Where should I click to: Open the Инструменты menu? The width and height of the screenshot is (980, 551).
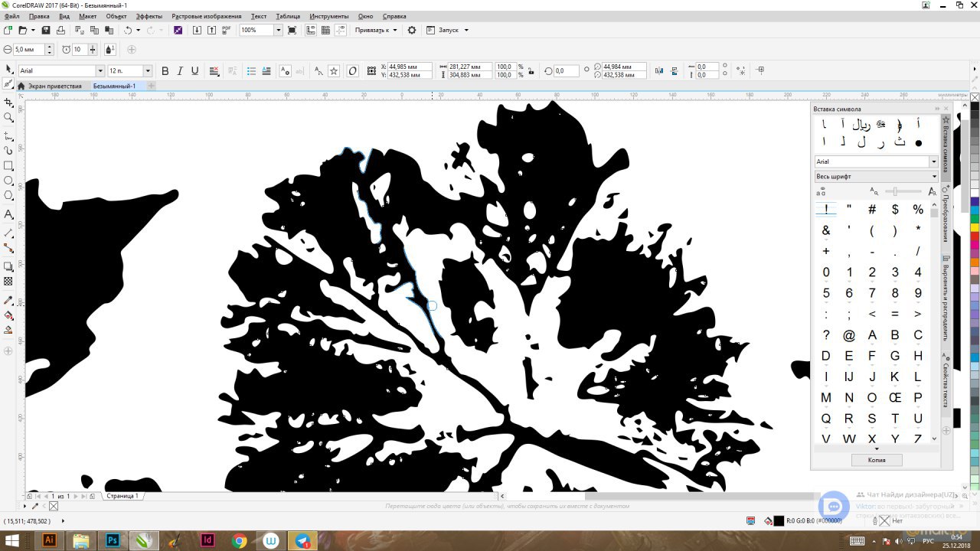(x=328, y=16)
